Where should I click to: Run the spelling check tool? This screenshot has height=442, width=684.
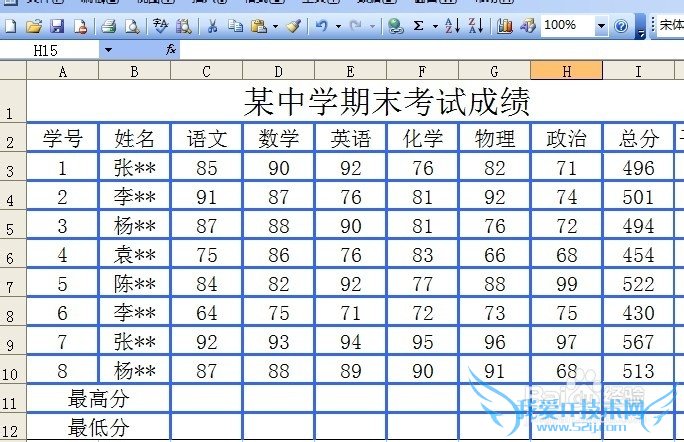[x=160, y=26]
